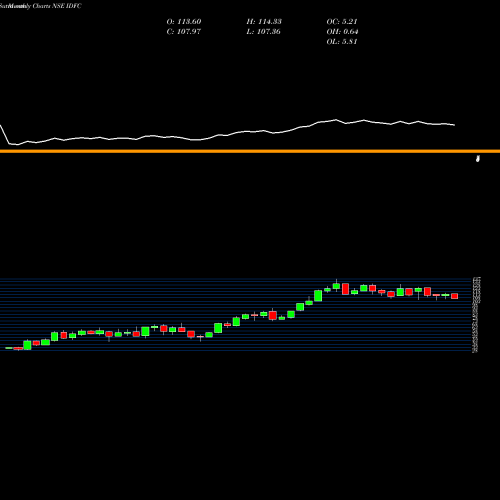The width and height of the screenshot is (500, 500).
Task: Click the 'Charts NSE IDFC' chart title
Action: [x=57, y=6]
